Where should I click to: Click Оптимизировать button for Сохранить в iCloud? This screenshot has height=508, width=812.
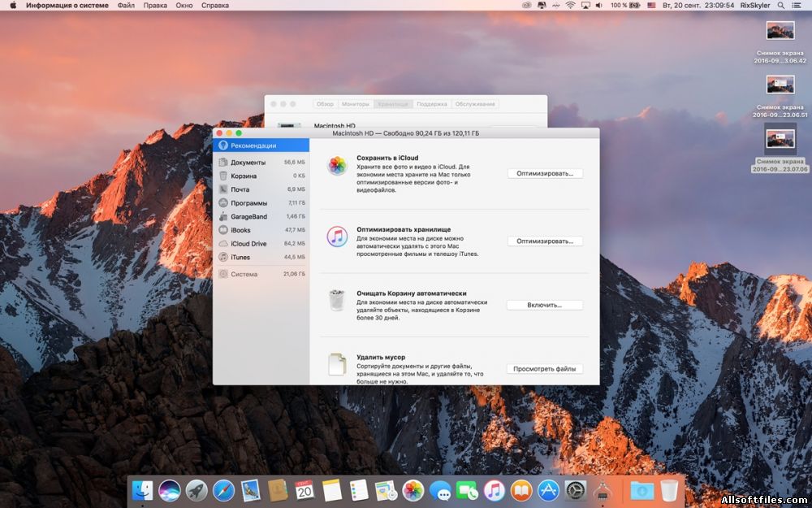point(545,174)
